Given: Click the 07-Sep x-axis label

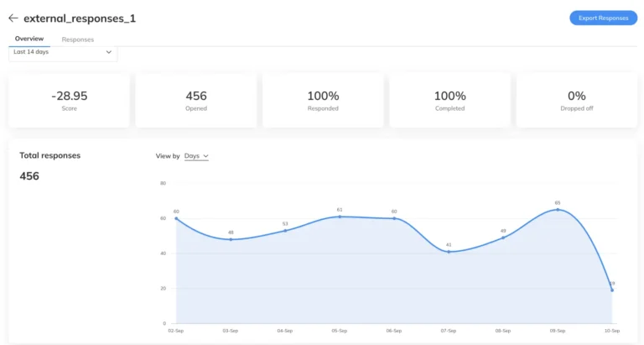Looking at the screenshot, I should (x=449, y=331).
